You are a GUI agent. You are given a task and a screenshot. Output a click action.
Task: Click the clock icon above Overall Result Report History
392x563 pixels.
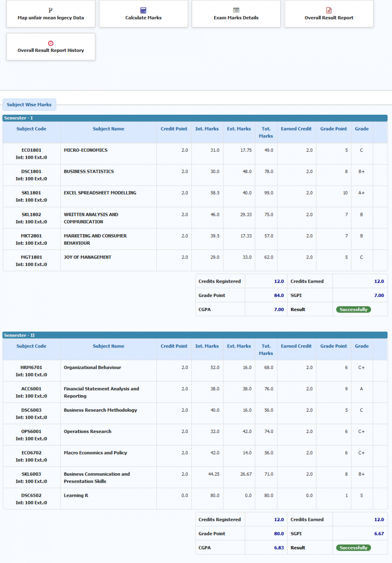point(51,43)
